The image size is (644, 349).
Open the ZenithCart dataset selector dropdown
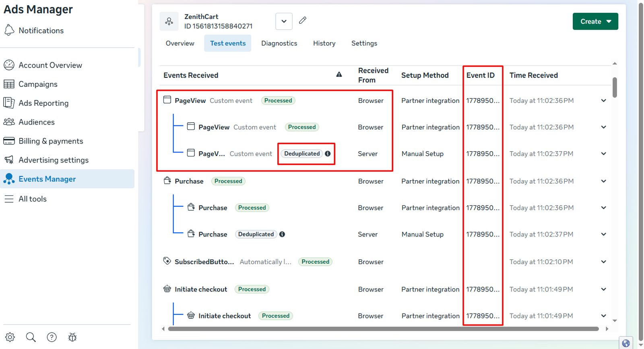[284, 21]
